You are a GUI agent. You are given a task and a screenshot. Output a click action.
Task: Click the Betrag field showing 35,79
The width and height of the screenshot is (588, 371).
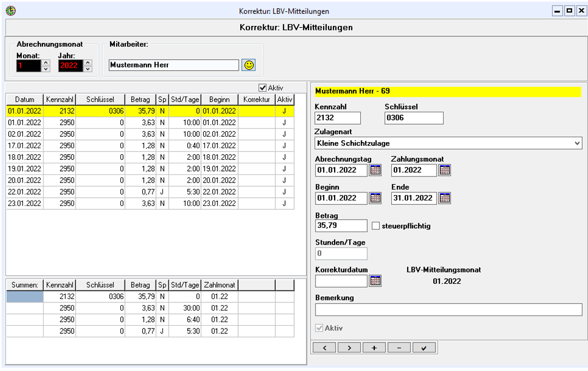click(x=341, y=226)
